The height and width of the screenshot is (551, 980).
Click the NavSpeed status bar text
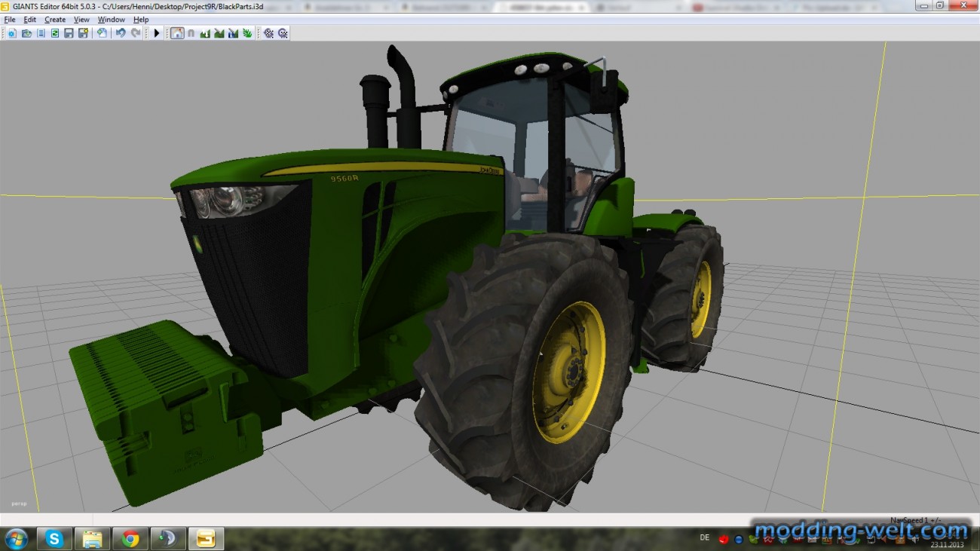pos(915,520)
